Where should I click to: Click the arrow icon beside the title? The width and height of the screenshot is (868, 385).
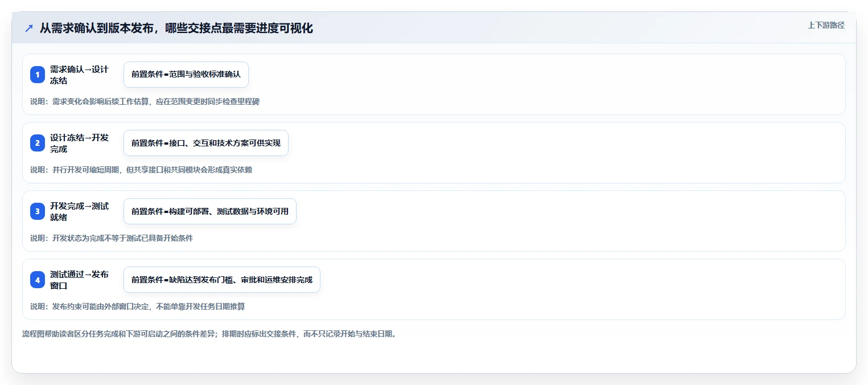pyautogui.click(x=29, y=28)
